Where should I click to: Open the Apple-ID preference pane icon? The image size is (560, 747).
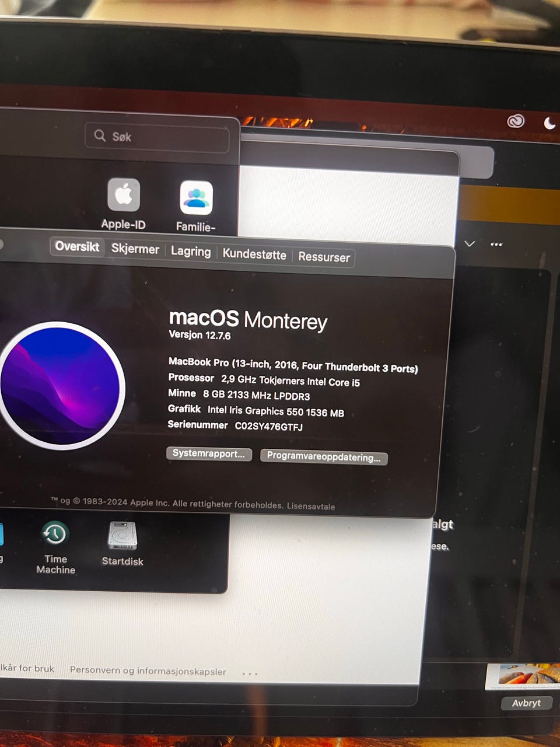124,195
